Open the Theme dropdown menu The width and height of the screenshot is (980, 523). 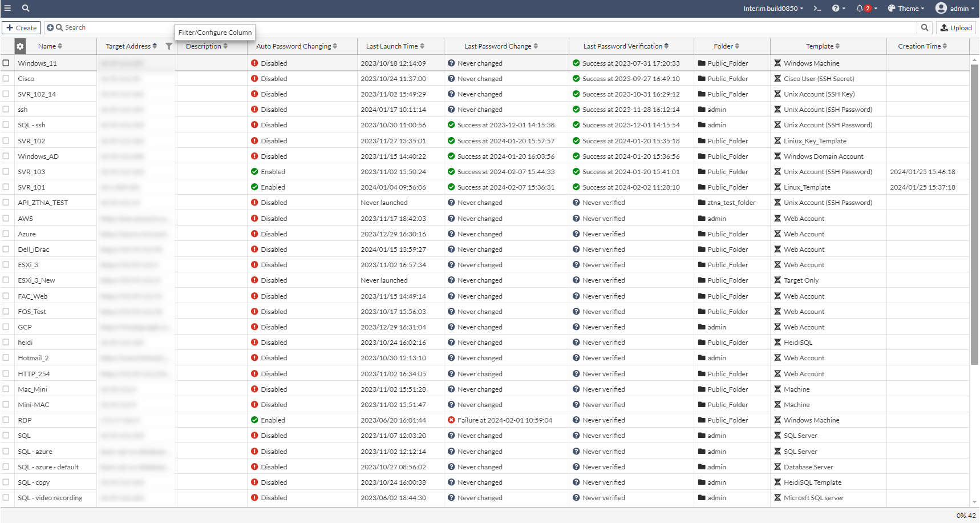906,9
